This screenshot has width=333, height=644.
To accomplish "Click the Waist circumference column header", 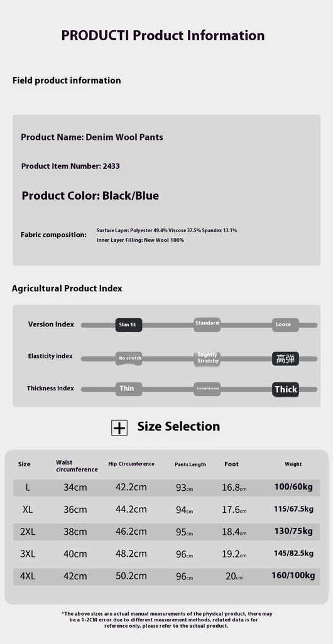I will tap(77, 466).
